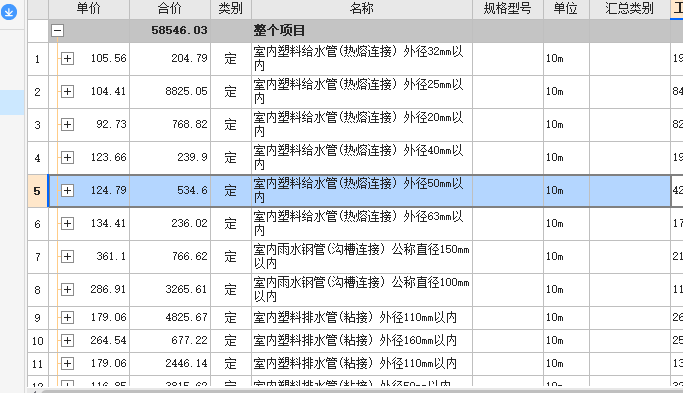This screenshot has width=683, height=393.
Task: Click total cell 677.22
Action: (x=170, y=340)
